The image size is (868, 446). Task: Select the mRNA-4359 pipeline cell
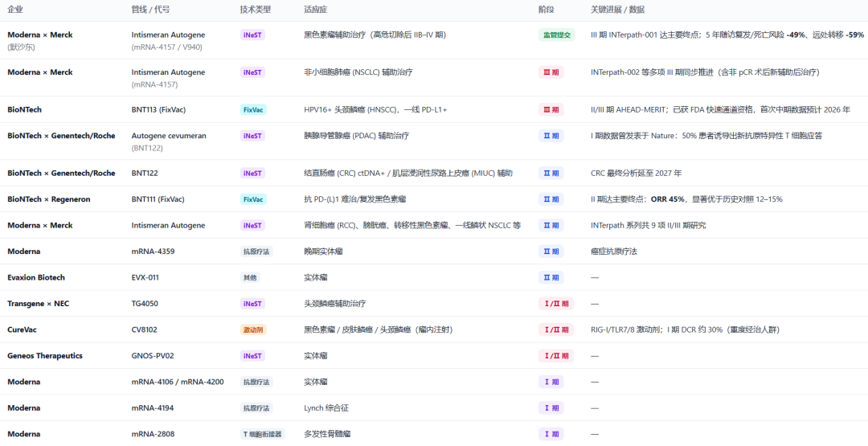coord(153,252)
